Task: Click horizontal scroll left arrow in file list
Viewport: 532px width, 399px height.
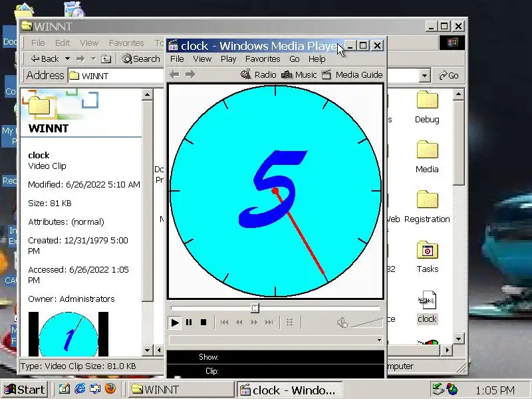Action: [x=159, y=350]
